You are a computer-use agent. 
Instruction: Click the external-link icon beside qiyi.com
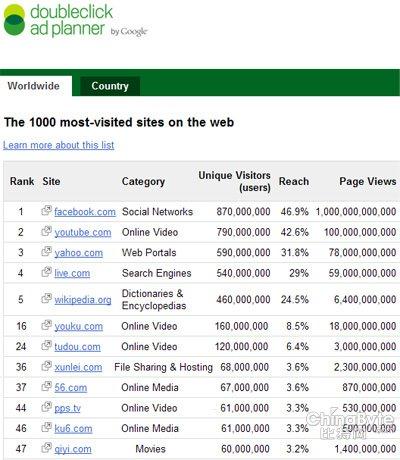[46, 448]
